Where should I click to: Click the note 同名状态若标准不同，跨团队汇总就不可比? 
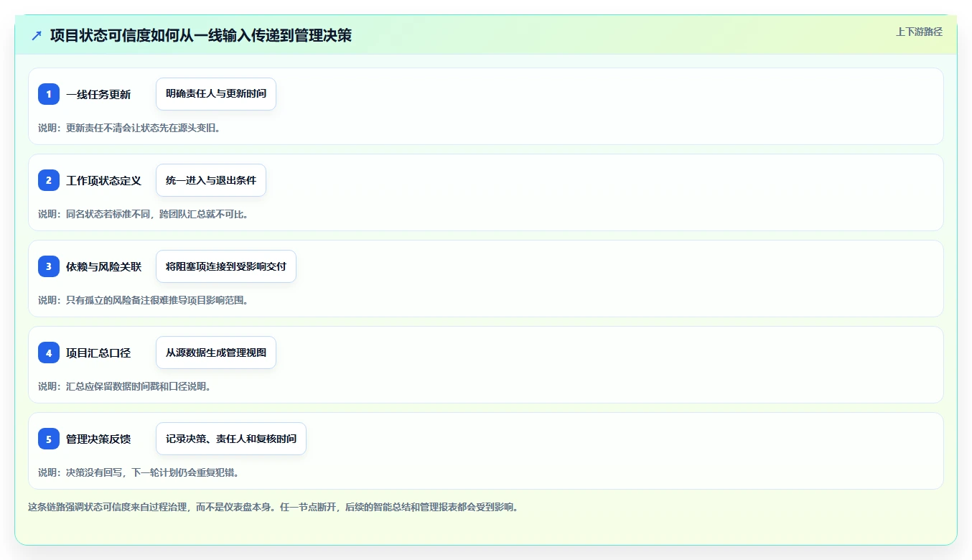click(x=144, y=214)
